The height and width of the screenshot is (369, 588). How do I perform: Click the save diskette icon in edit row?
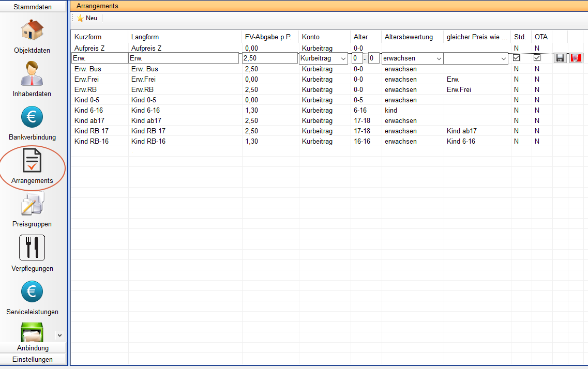tap(560, 58)
